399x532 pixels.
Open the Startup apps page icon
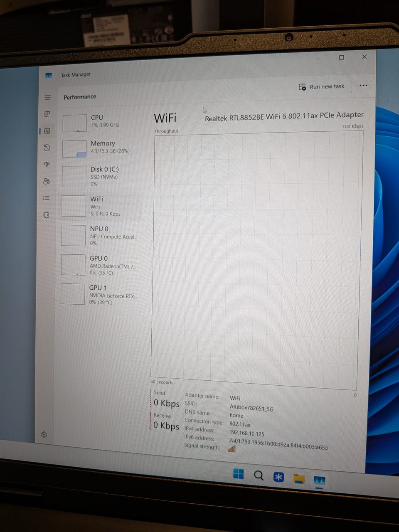coord(47,164)
